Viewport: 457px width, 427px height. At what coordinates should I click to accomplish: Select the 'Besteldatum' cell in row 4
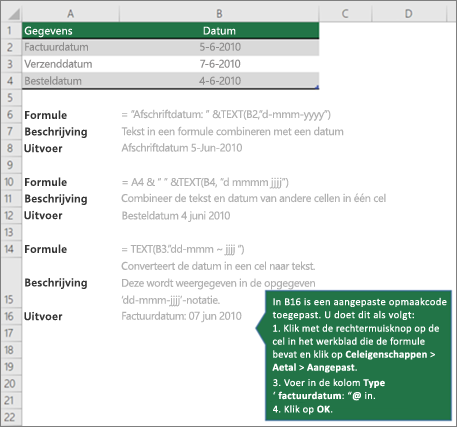(x=71, y=81)
